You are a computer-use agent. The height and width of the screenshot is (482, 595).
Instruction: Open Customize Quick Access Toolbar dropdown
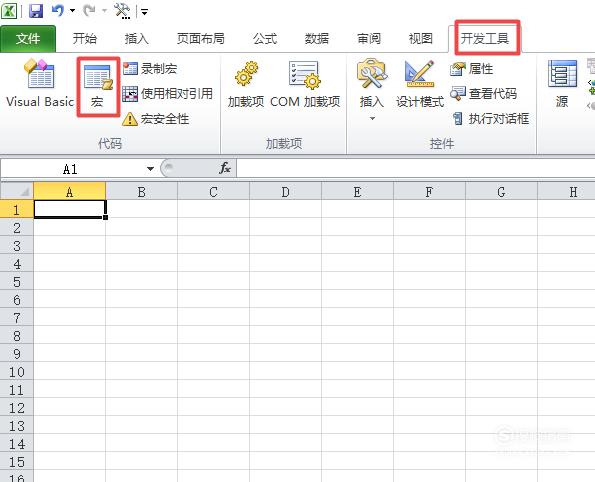point(144,11)
